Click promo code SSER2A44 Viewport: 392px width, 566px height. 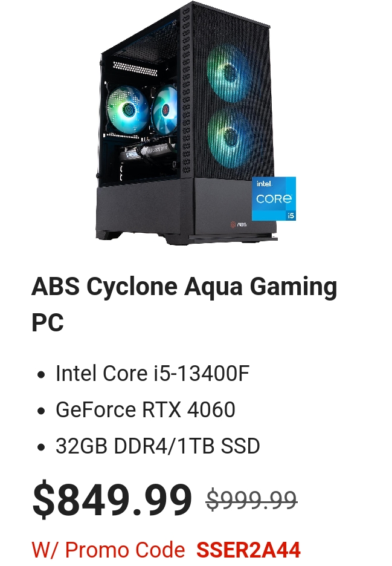tap(248, 550)
